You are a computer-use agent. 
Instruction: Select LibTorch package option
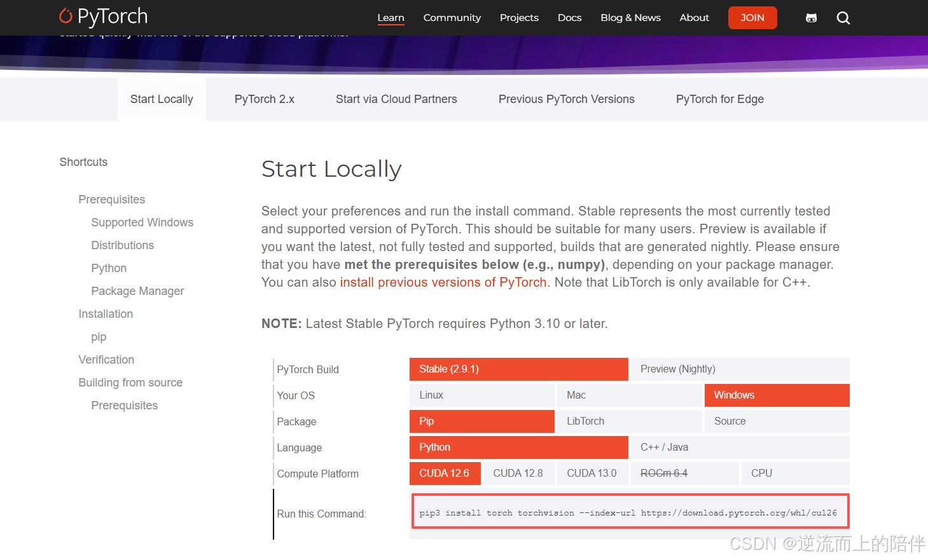point(630,421)
